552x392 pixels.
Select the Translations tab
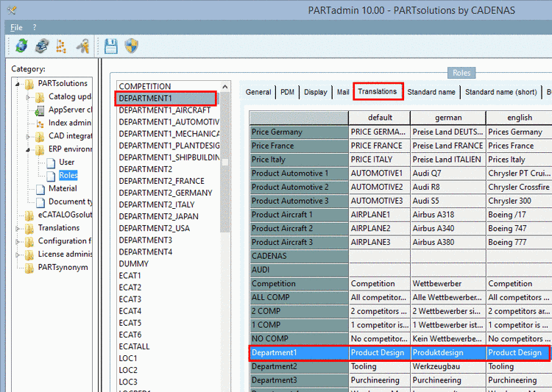(x=378, y=91)
